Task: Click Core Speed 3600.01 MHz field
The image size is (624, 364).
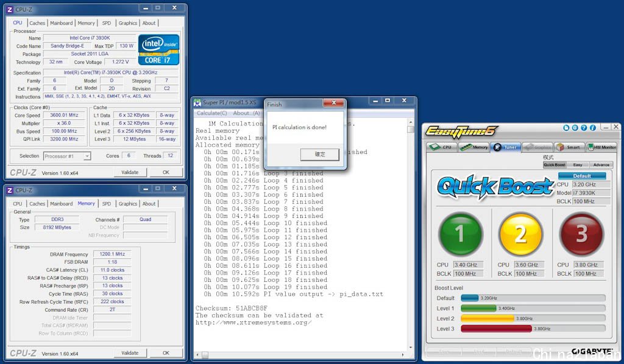Action: pos(64,115)
